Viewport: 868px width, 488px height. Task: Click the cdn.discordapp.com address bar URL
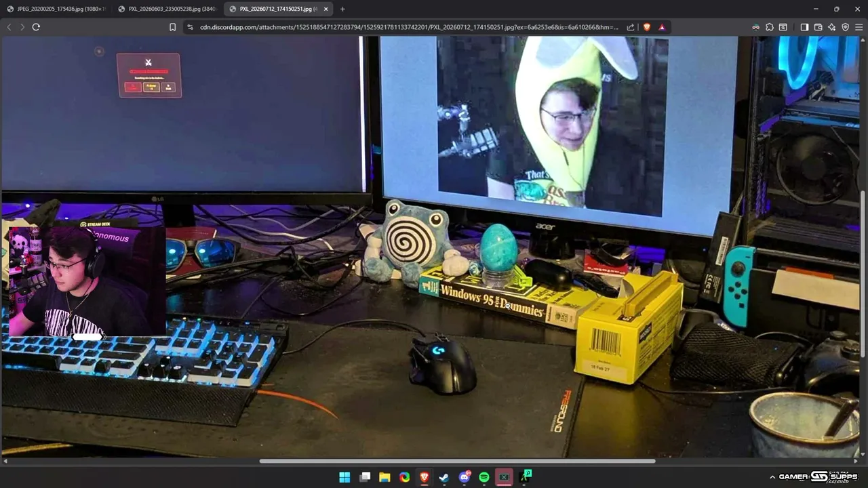tap(409, 27)
